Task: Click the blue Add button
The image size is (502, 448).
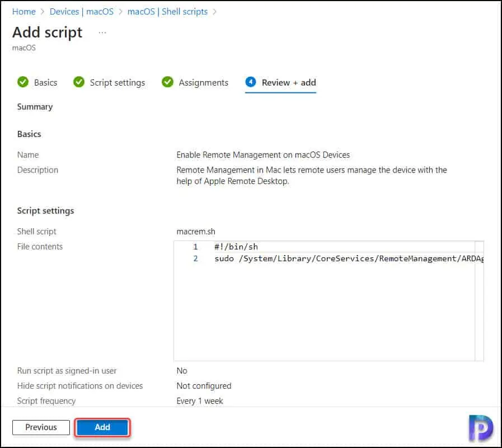Action: click(102, 427)
